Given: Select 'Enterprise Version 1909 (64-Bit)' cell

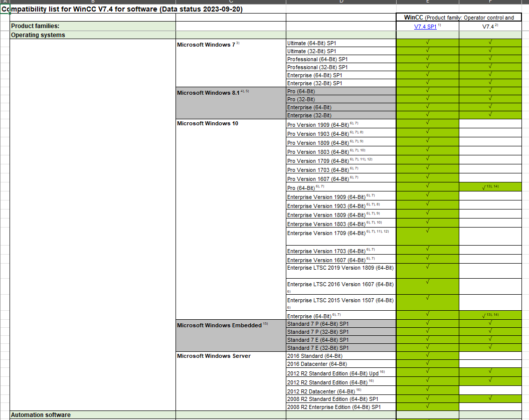Looking at the screenshot, I should click(x=341, y=196).
